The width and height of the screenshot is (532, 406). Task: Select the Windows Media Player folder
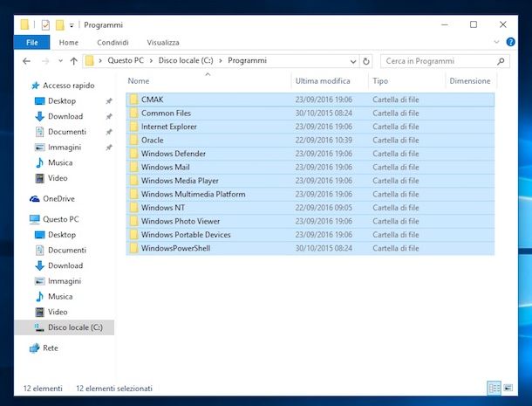tap(310, 181)
